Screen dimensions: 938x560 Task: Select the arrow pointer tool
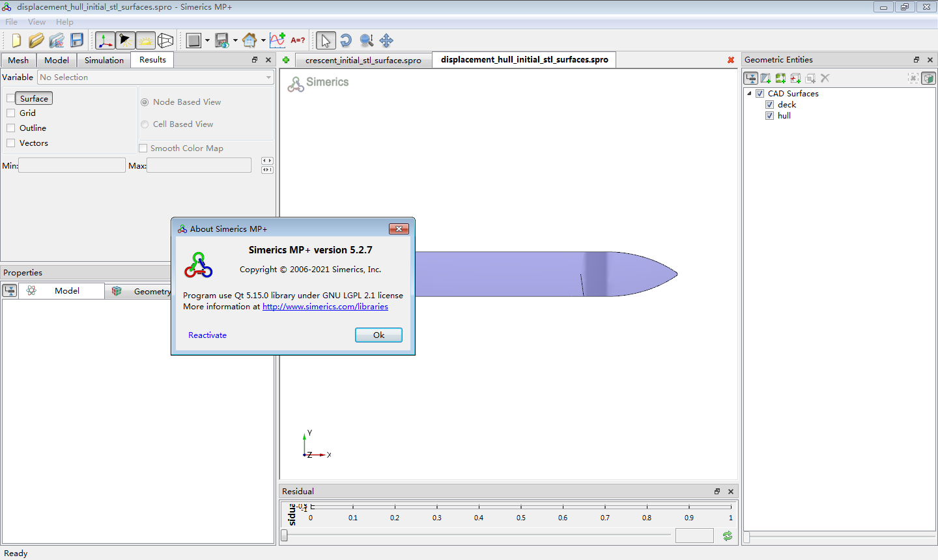click(326, 40)
